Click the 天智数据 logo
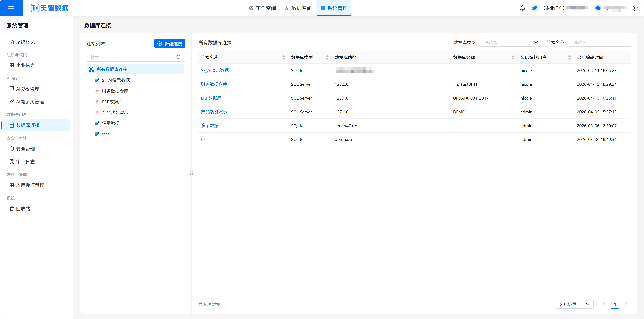The width and height of the screenshot is (644, 319). (50, 8)
